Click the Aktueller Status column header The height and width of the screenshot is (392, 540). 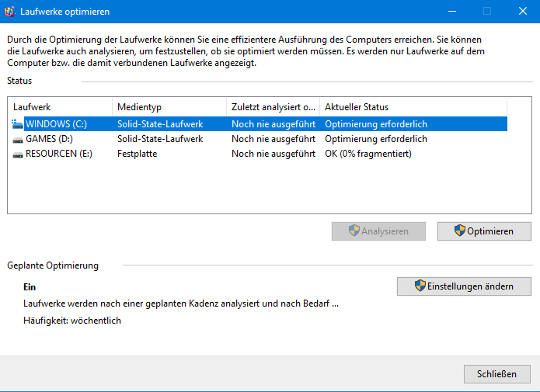(413, 107)
